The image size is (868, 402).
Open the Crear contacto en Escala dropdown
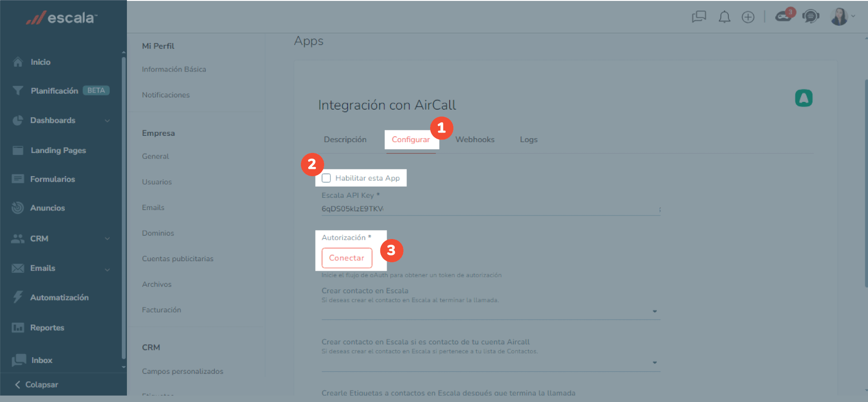click(x=491, y=311)
